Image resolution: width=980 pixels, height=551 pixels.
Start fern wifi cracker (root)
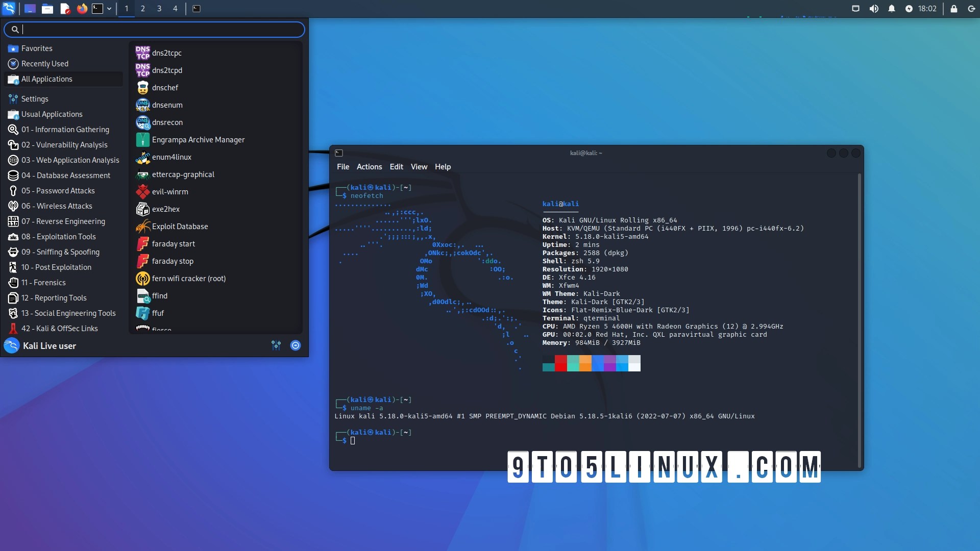[187, 278]
